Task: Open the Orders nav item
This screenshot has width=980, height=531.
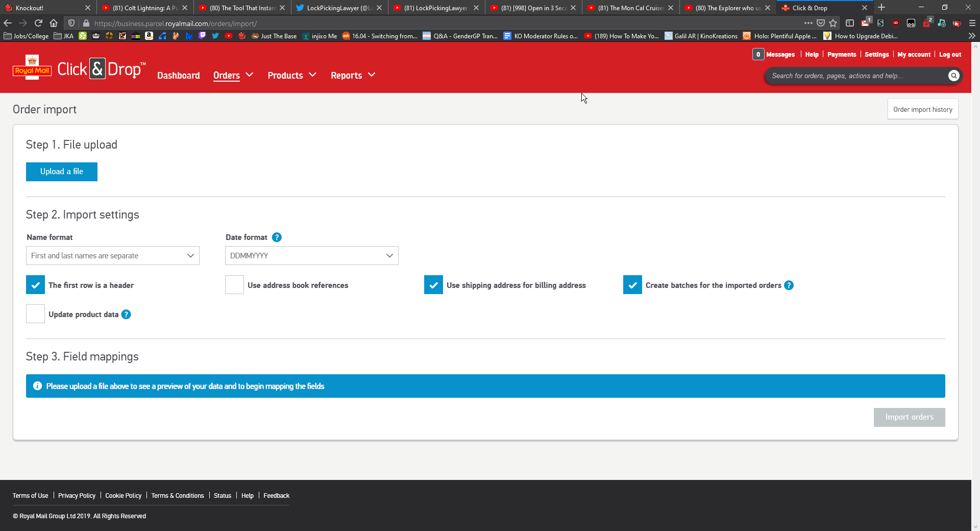Action: [x=227, y=76]
